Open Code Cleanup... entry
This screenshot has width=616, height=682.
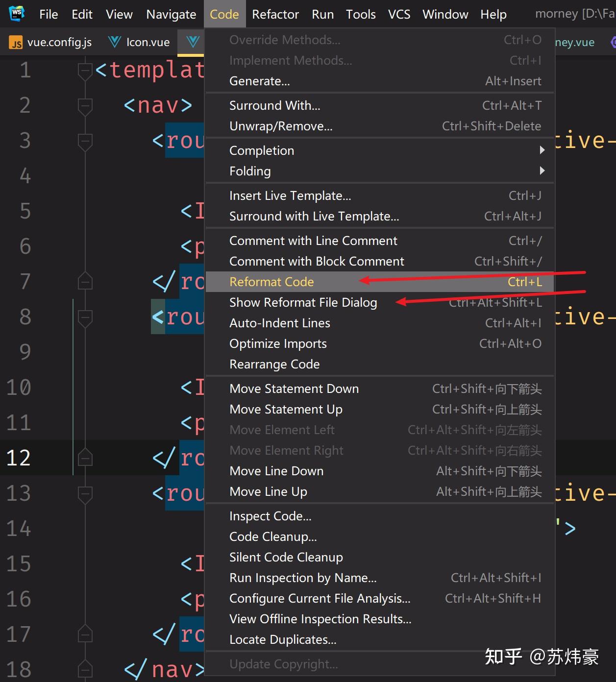click(380, 536)
